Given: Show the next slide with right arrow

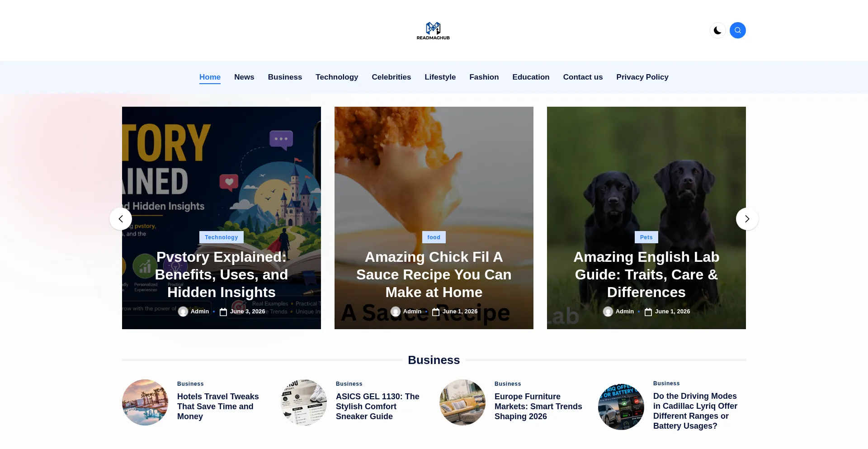Looking at the screenshot, I should [747, 219].
